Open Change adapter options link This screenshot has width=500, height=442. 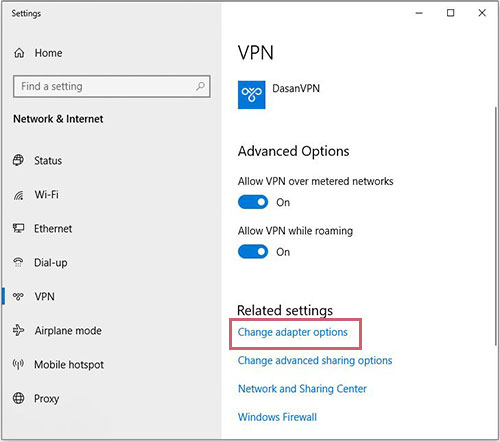click(x=292, y=332)
